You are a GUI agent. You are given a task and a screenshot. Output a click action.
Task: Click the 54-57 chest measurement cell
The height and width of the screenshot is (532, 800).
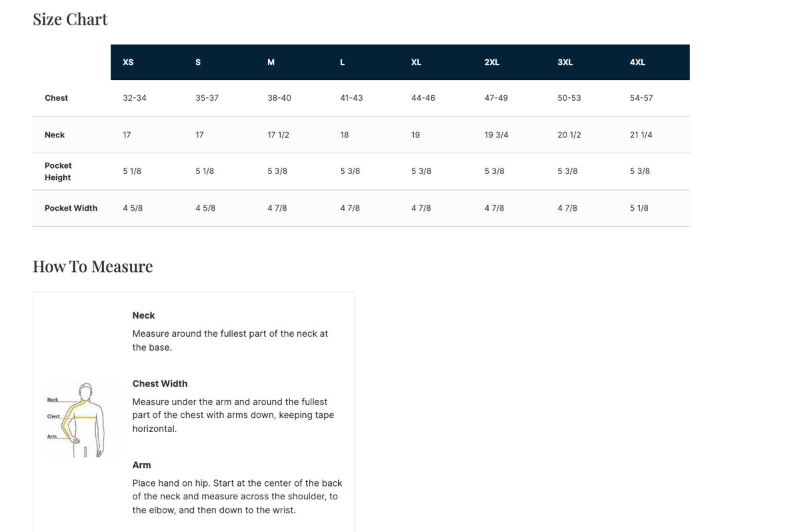point(641,98)
